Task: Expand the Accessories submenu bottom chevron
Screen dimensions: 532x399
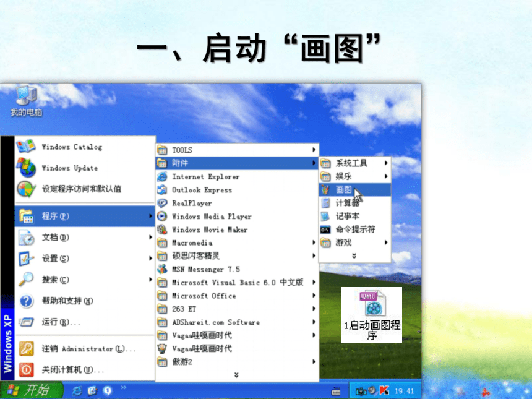Action: [354, 256]
